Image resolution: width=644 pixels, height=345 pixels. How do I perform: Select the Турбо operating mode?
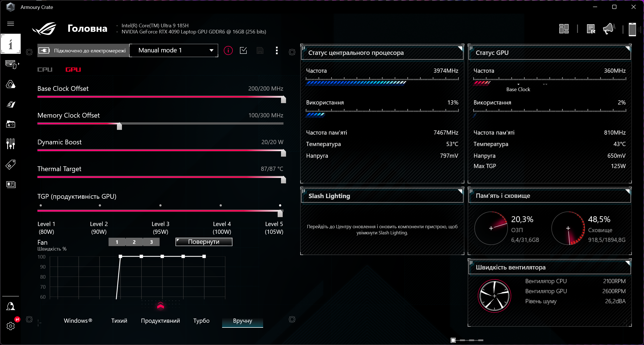[x=201, y=321]
